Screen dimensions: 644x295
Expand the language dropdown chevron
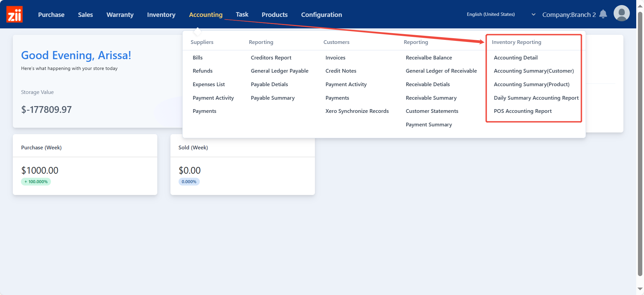[x=534, y=15]
